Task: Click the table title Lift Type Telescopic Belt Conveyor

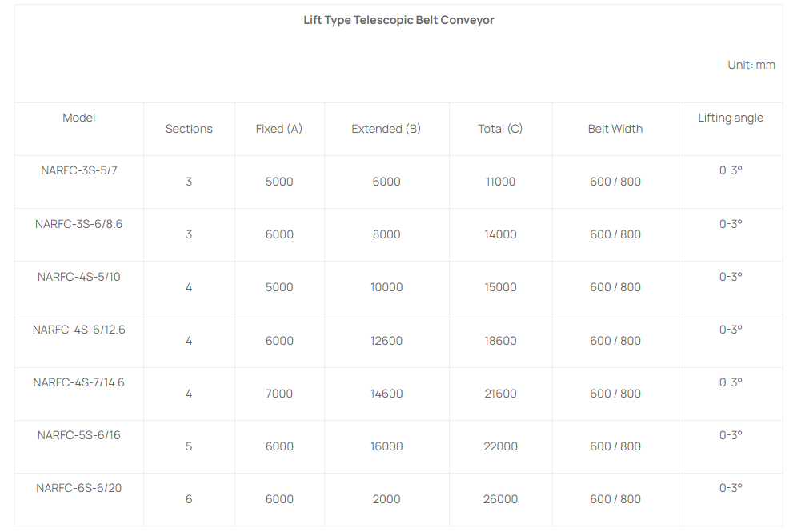Action: pyautogui.click(x=398, y=20)
